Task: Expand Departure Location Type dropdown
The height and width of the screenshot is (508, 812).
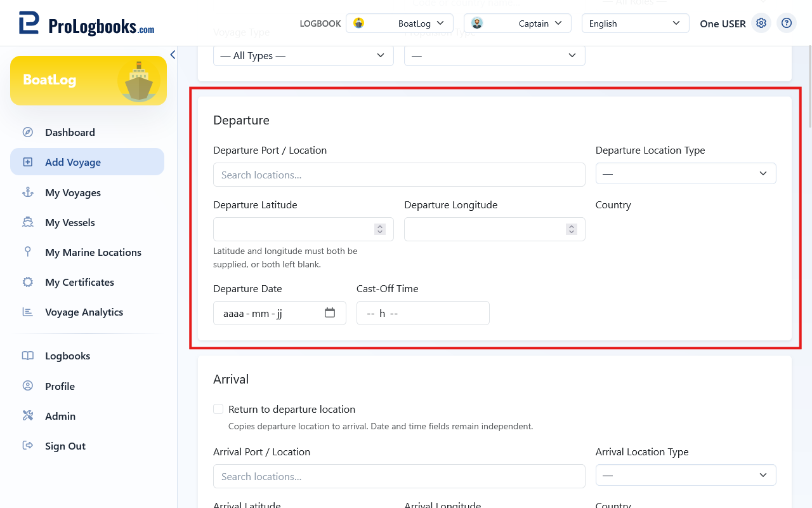Action: [x=686, y=173]
